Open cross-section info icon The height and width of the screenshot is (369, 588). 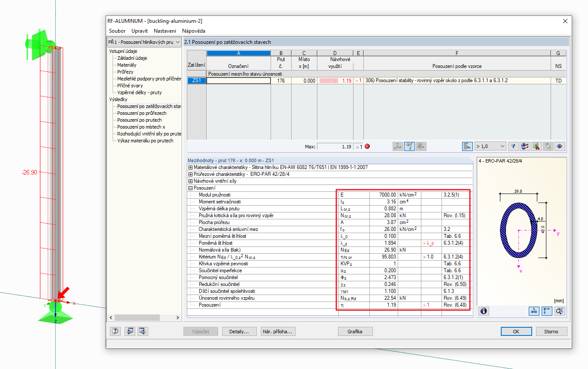tap(484, 311)
